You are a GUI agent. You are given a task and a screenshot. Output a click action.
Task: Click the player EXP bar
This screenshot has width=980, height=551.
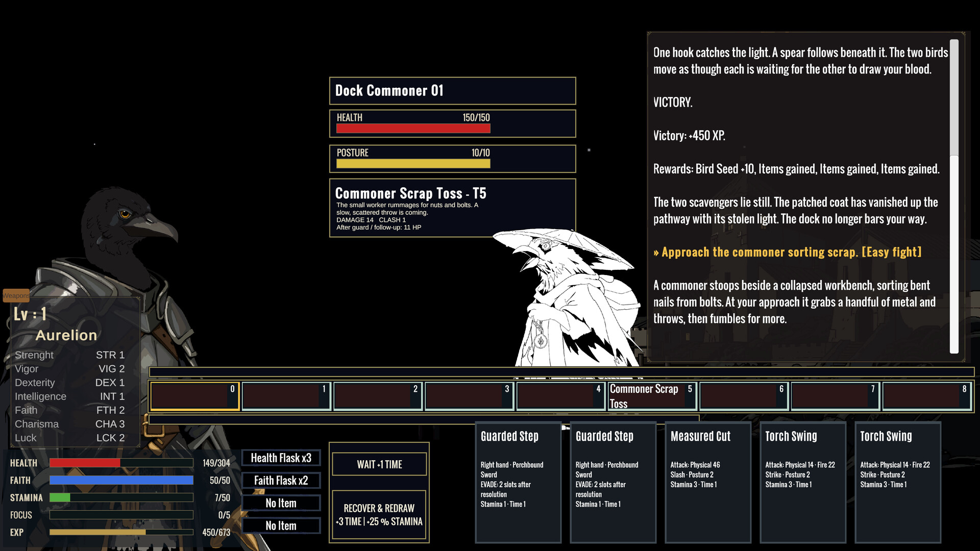pyautogui.click(x=121, y=532)
